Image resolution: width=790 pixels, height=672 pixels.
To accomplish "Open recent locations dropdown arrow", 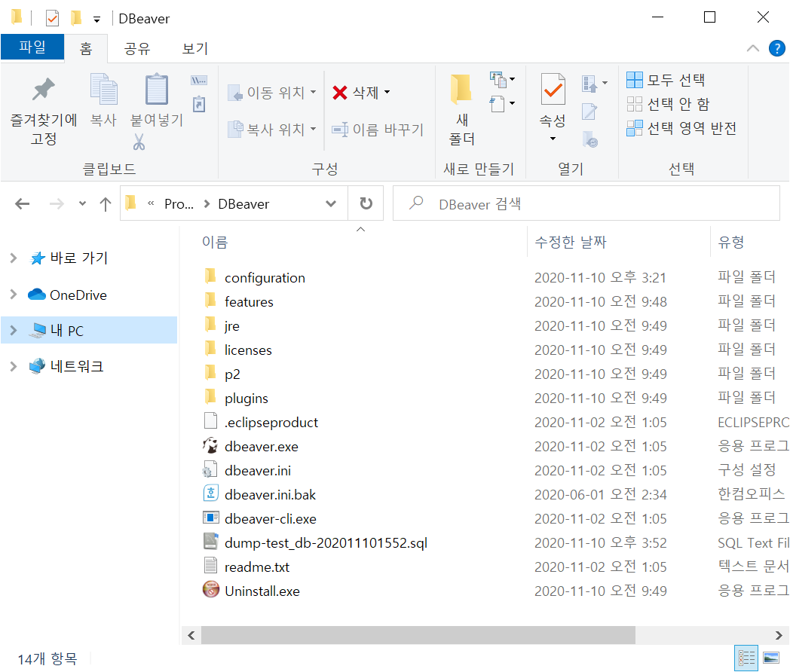I will 82,204.
